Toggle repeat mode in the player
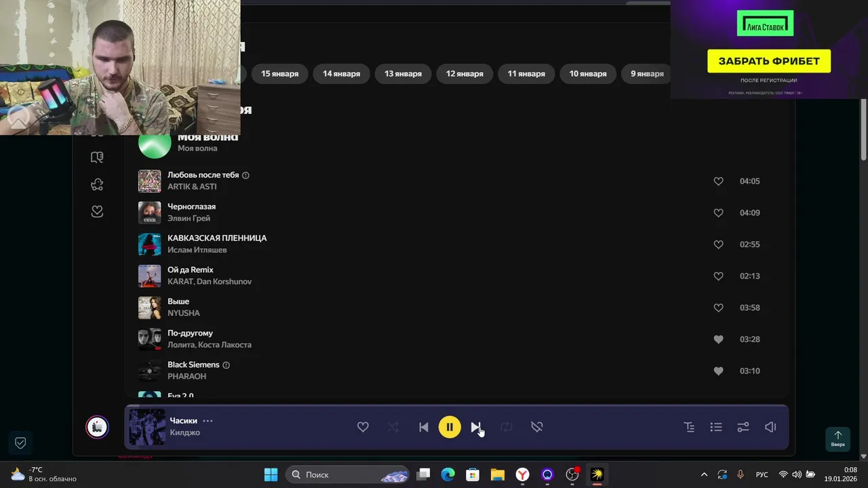This screenshot has width=868, height=488. pyautogui.click(x=507, y=427)
